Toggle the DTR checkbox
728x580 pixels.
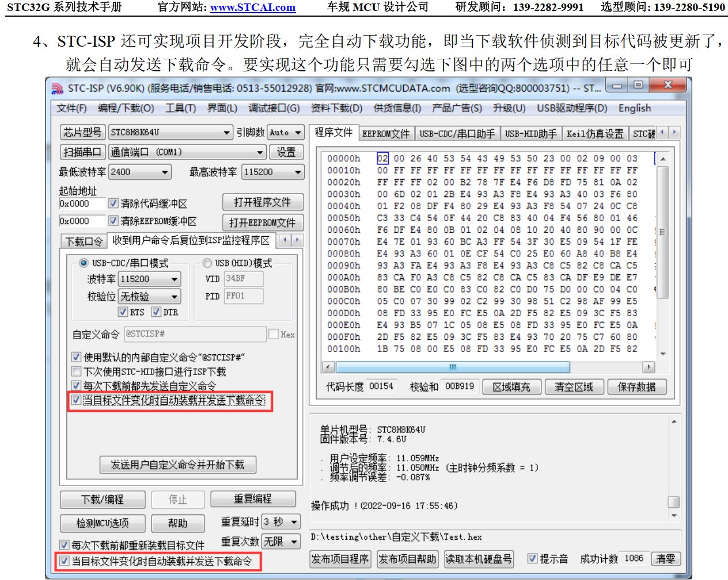(156, 312)
